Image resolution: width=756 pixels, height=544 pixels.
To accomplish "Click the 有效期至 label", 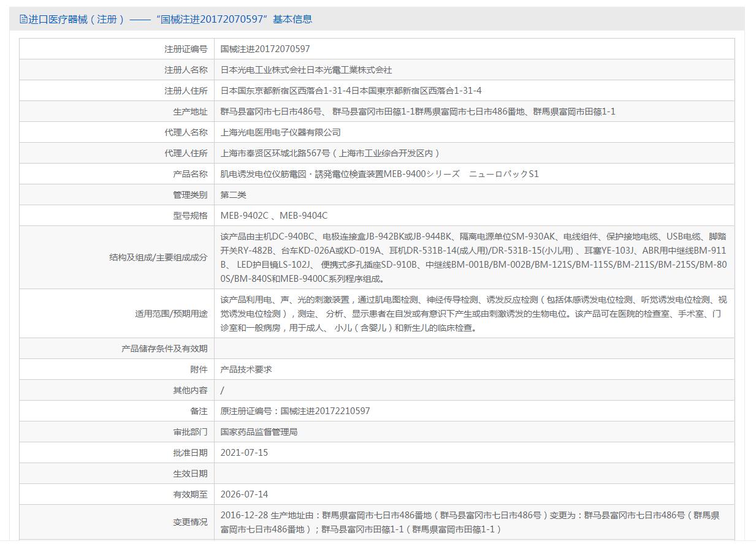I will tap(190, 494).
